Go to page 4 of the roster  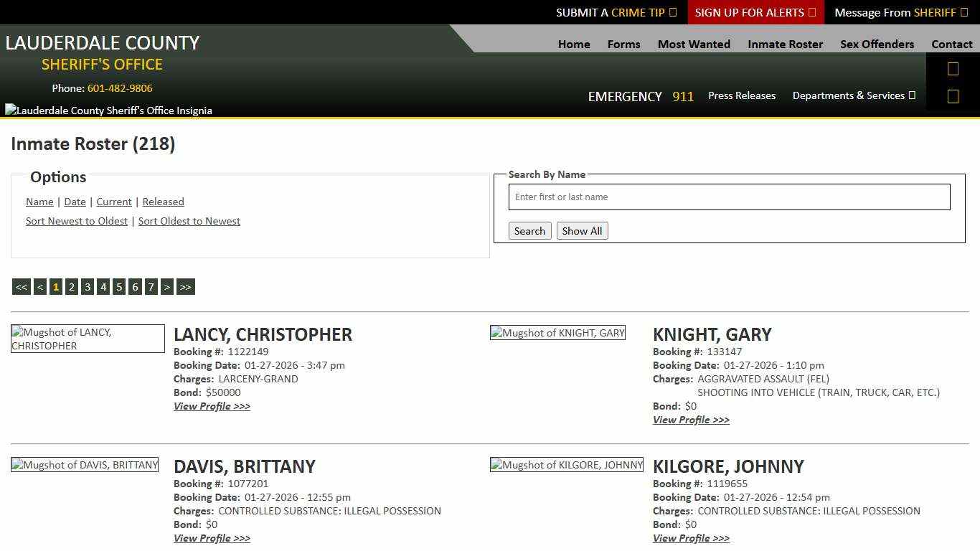coord(103,286)
